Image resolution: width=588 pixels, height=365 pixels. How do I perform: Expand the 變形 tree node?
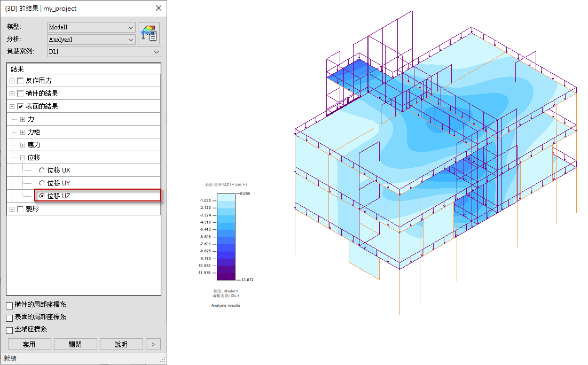[12, 209]
